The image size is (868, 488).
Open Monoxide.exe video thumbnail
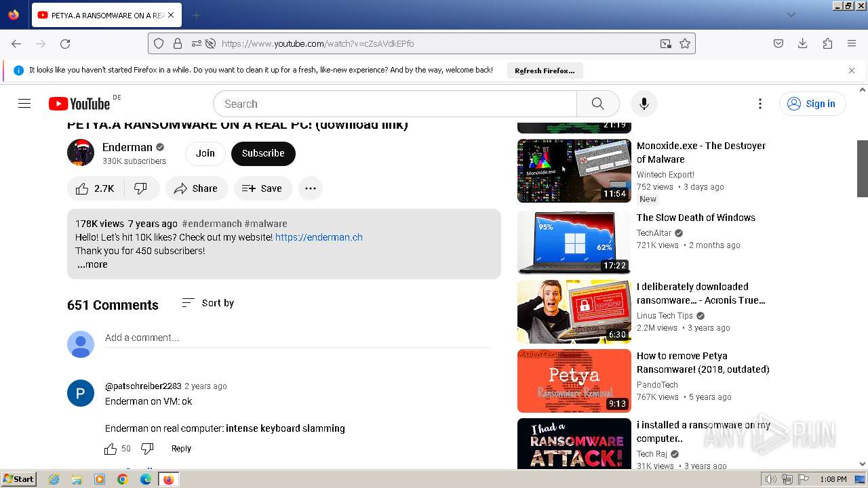(x=574, y=171)
